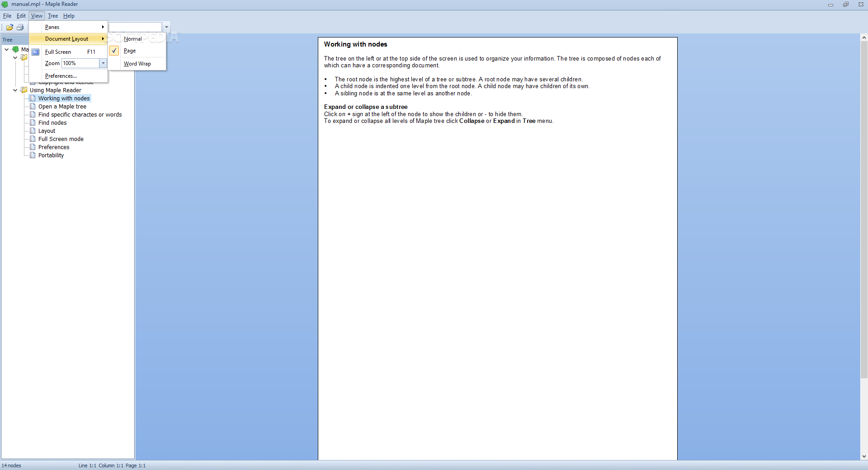The height and width of the screenshot is (470, 868).
Task: Restore down the Maple Reader window
Action: pyautogui.click(x=845, y=5)
